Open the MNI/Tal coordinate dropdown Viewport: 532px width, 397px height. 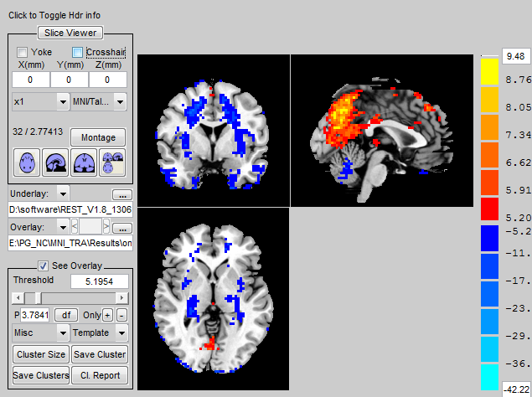tap(99, 102)
